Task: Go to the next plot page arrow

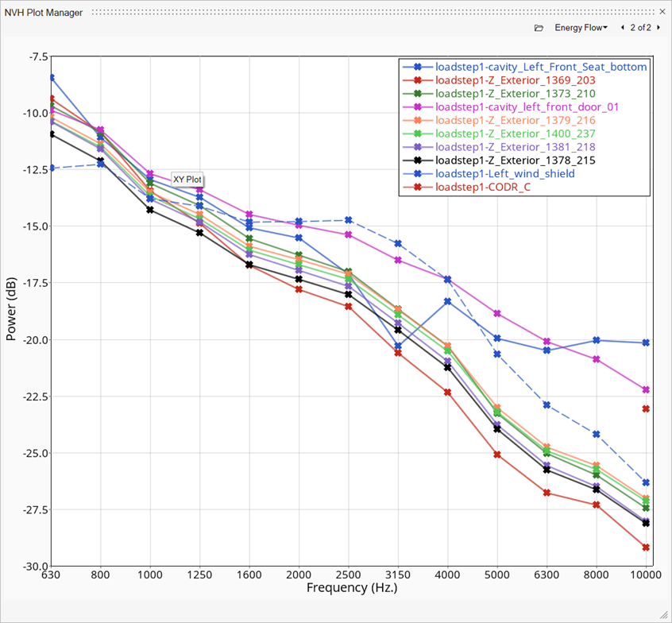Action: (x=658, y=28)
